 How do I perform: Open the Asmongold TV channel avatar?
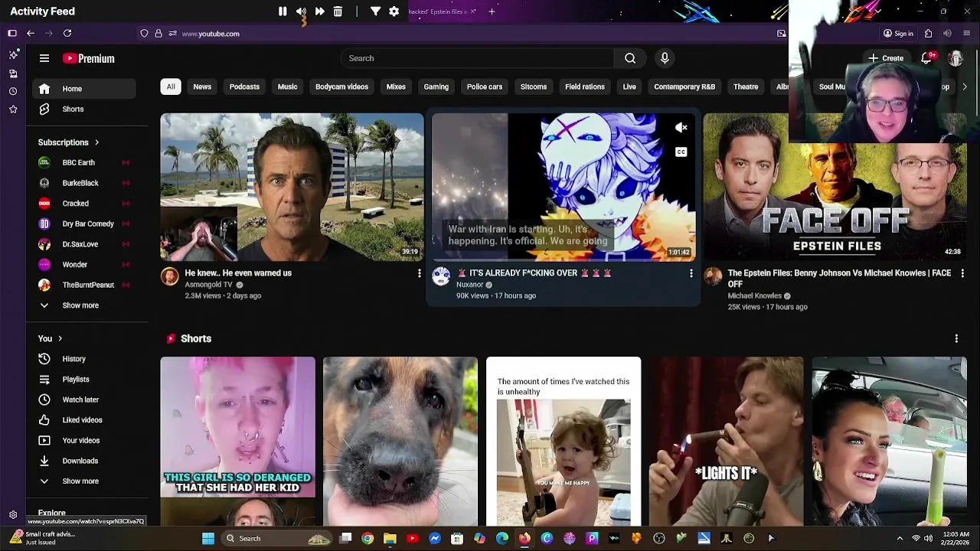[170, 276]
